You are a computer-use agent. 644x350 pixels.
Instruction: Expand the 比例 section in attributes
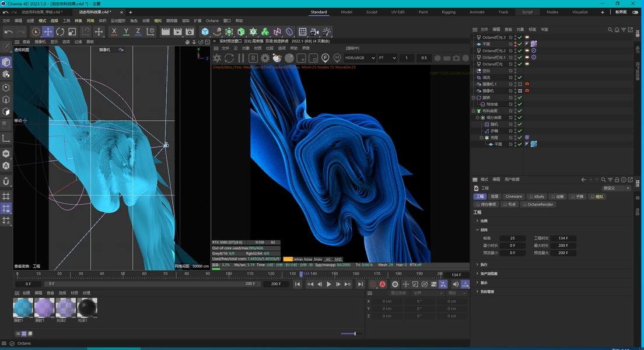click(x=484, y=221)
